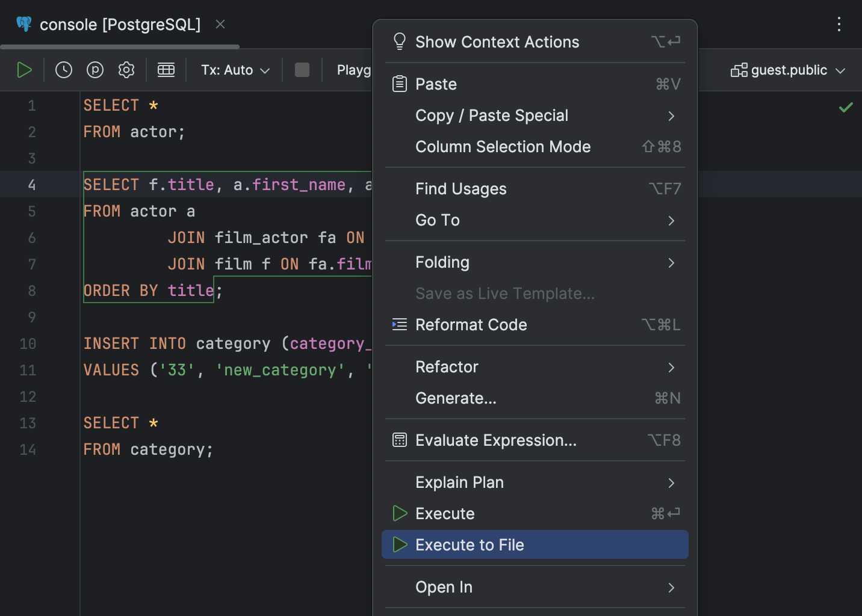Image resolution: width=862 pixels, height=616 pixels.
Task: Choose Paste from the context menu
Action: 436,84
